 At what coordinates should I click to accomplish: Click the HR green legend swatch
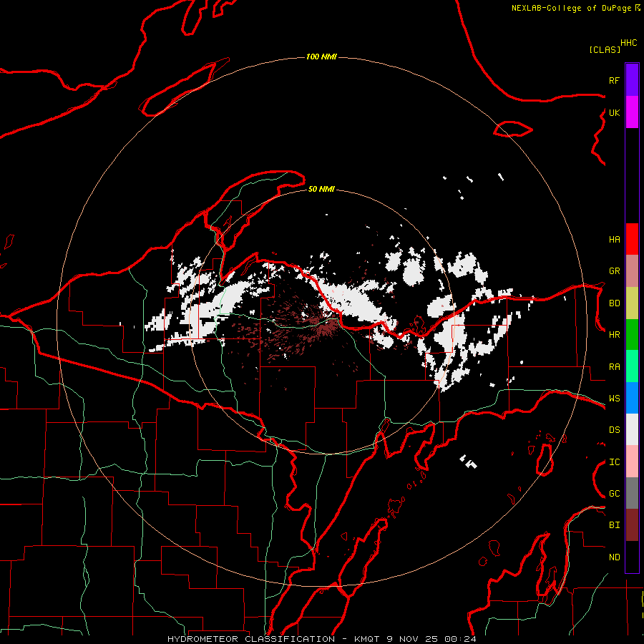632,335
